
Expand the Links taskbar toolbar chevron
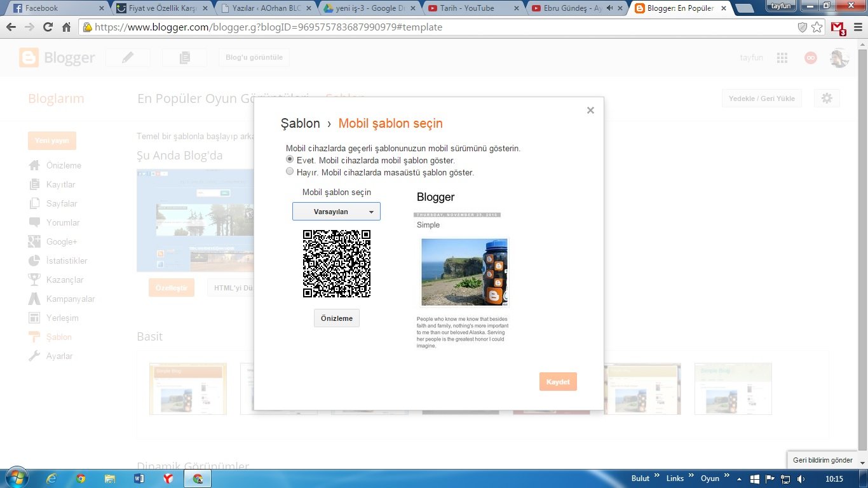[x=691, y=477]
